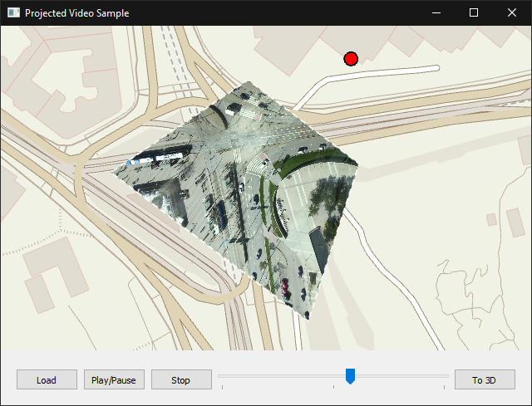This screenshot has width=532, height=406.
Task: Click the application icon in title bar
Action: click(13, 12)
